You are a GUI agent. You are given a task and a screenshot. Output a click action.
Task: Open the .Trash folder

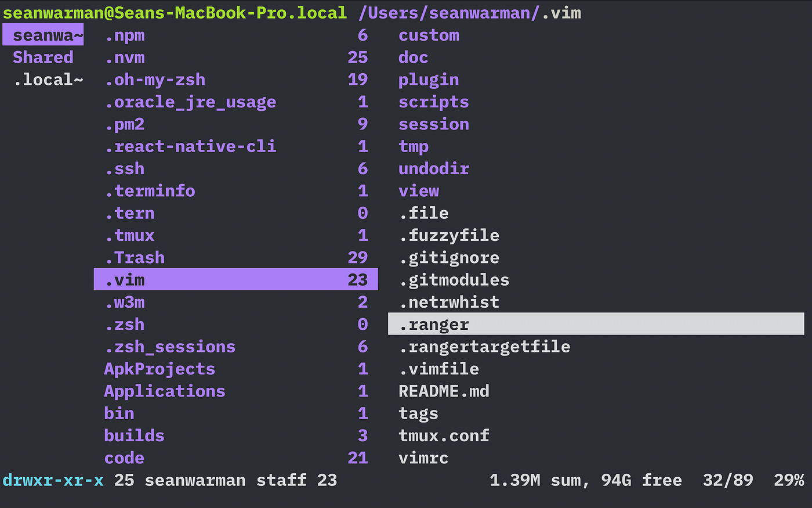pos(134,257)
